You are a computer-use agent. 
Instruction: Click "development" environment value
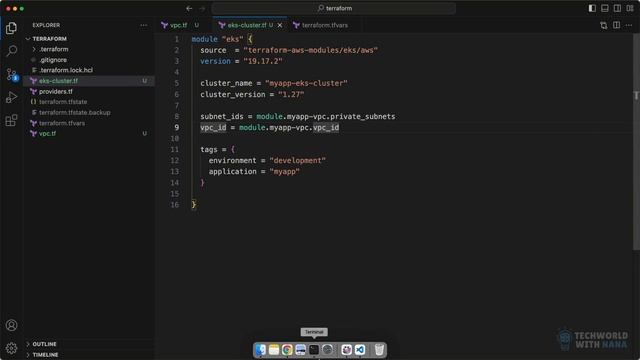(298, 160)
